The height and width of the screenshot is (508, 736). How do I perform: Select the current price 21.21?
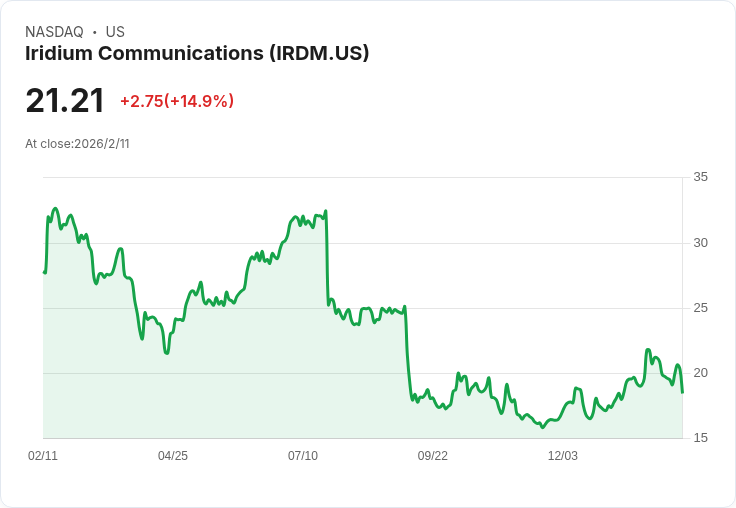coord(65,101)
